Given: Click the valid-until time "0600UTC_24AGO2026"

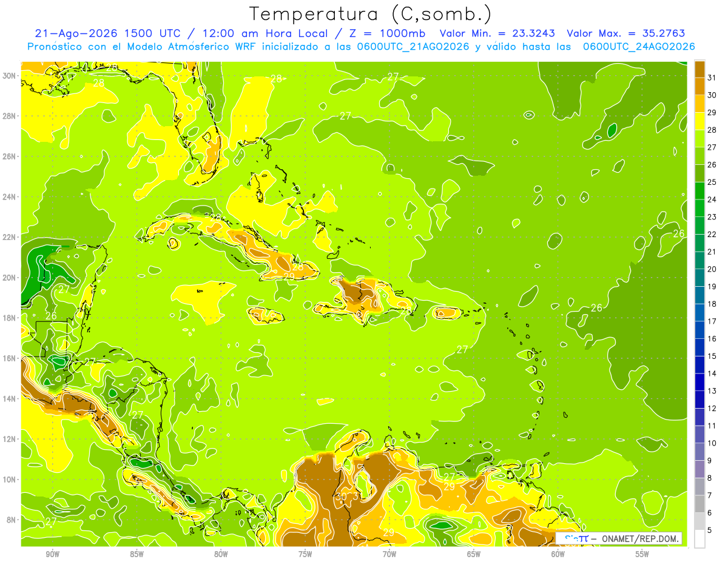Looking at the screenshot, I should 639,47.
